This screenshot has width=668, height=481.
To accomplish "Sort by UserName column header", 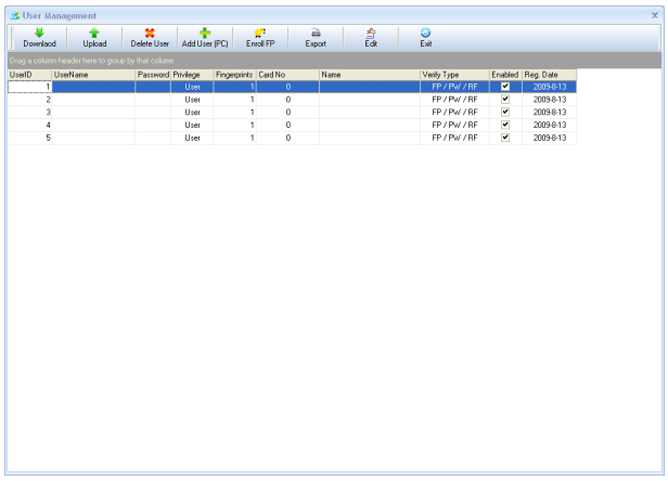I will pos(93,75).
